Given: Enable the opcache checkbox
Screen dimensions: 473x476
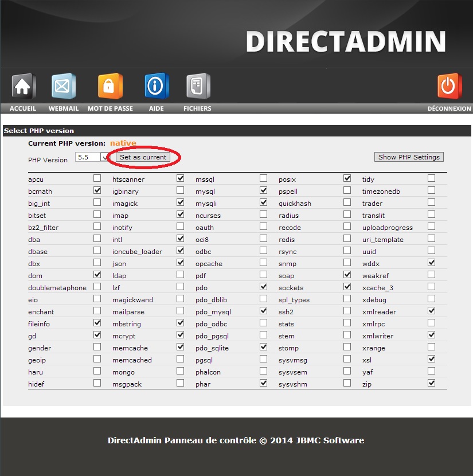Looking at the screenshot, I should click(263, 263).
